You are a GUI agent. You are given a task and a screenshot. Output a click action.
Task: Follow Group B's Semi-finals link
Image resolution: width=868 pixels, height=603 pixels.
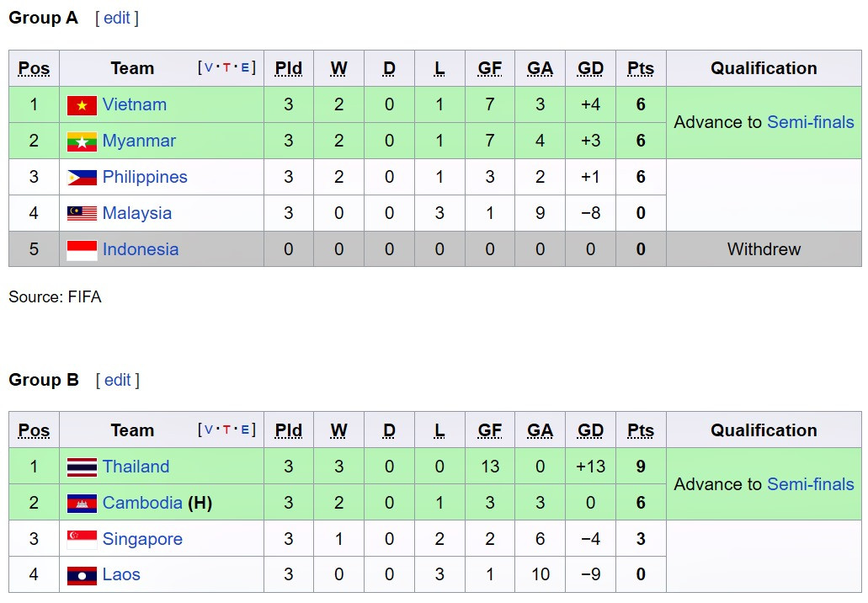click(810, 484)
